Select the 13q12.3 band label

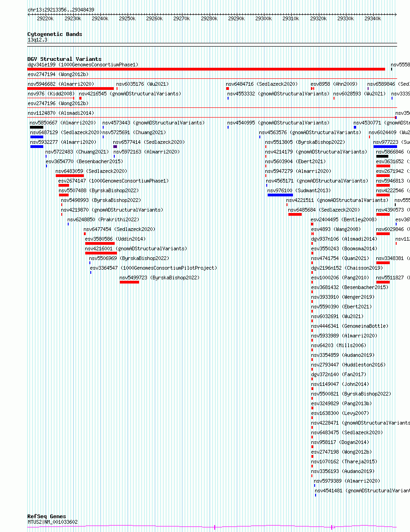[37, 40]
